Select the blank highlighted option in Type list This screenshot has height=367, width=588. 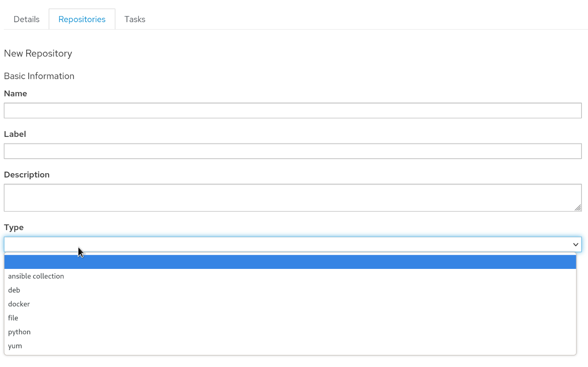(x=290, y=262)
